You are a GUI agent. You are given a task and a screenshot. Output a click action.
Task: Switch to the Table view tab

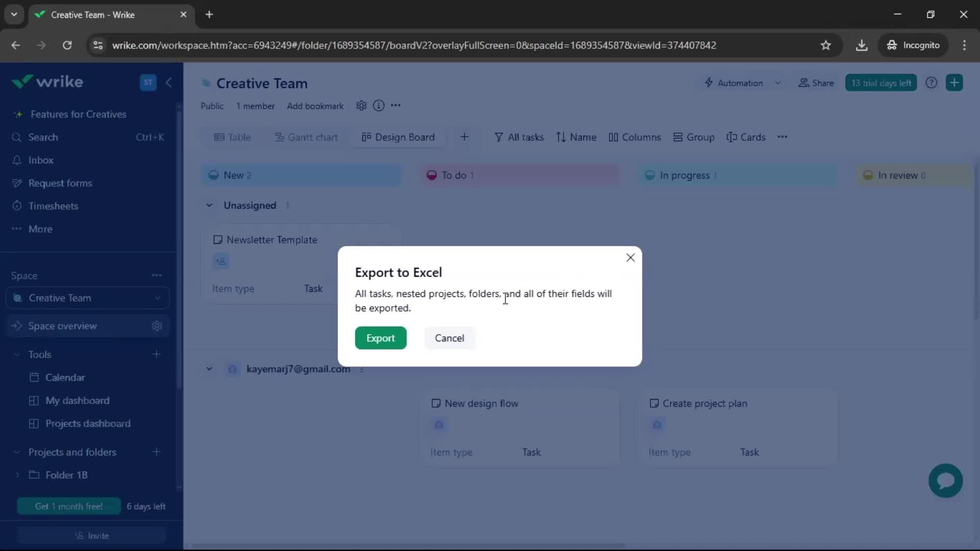pos(233,137)
